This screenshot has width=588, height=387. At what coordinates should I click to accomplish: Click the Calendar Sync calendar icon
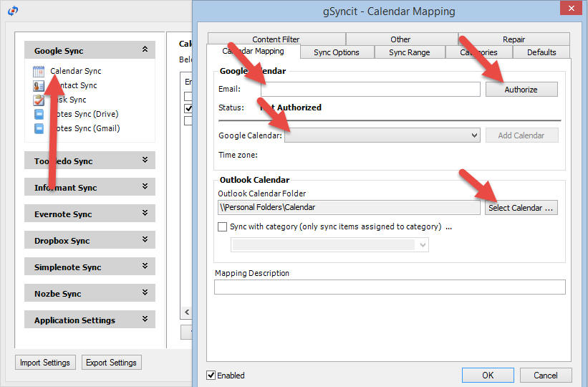tap(38, 72)
